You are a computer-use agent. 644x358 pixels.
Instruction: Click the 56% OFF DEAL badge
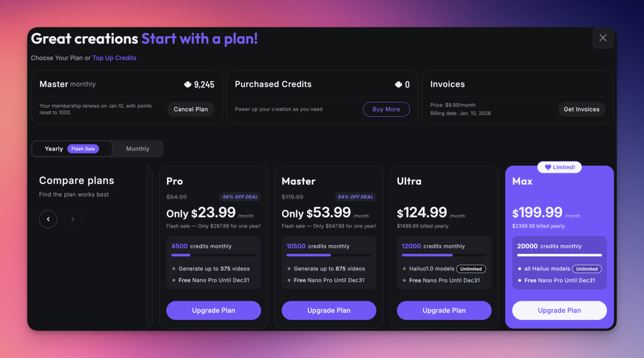[x=240, y=197]
